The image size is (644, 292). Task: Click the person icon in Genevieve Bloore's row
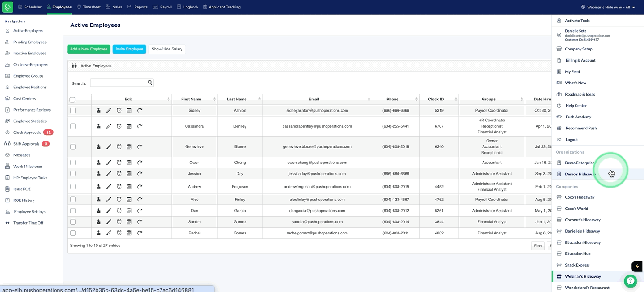98,146
